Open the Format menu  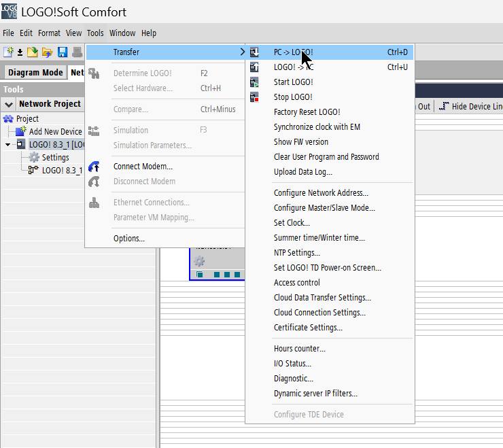click(x=49, y=33)
